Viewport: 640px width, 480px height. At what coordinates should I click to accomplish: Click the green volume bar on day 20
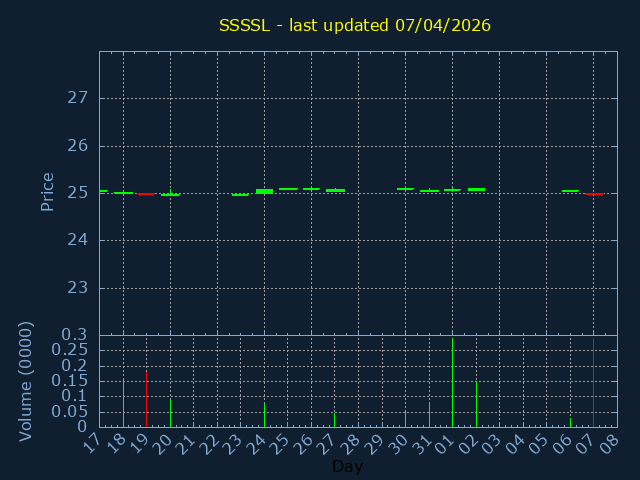click(x=171, y=413)
